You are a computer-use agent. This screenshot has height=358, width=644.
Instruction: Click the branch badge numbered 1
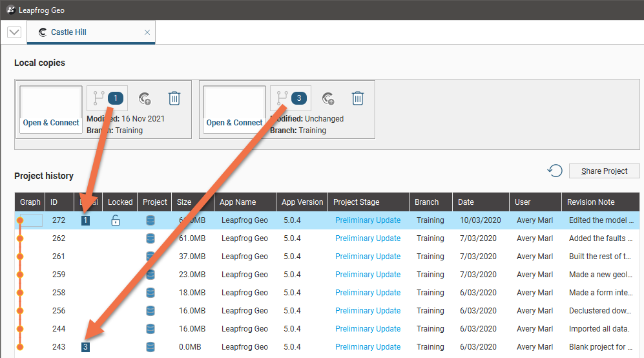coord(107,98)
